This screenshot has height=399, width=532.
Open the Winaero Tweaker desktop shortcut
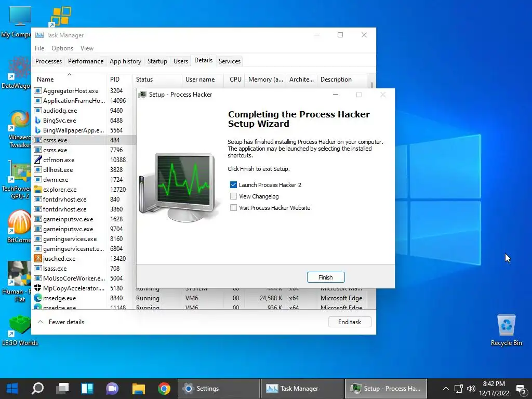(20, 129)
